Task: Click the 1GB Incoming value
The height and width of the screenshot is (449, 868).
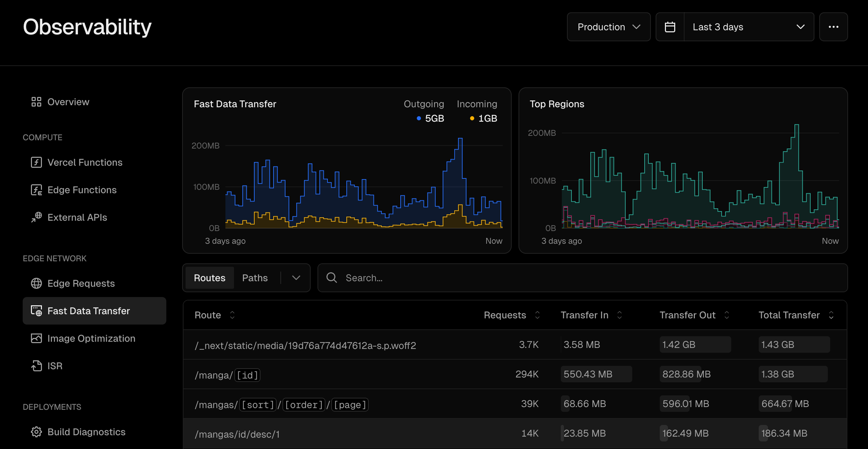Action: click(488, 118)
